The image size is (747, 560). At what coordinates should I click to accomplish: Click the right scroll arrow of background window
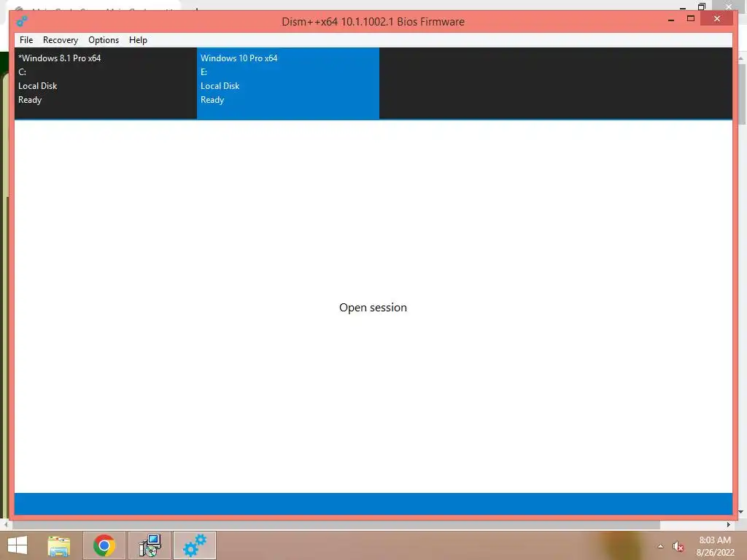pyautogui.click(x=729, y=525)
